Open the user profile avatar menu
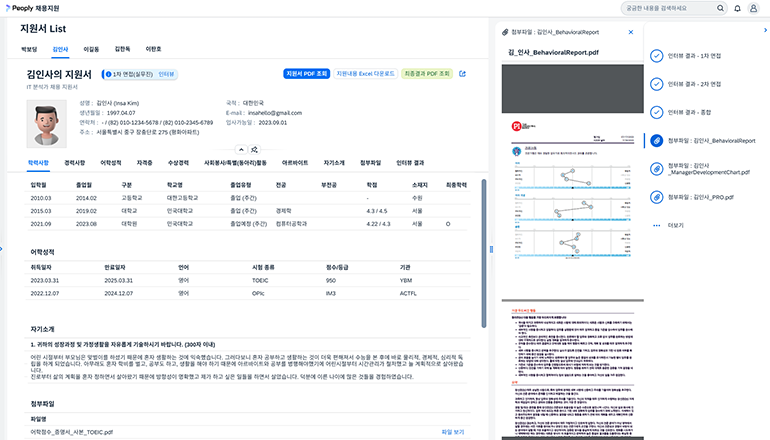 tap(753, 8)
